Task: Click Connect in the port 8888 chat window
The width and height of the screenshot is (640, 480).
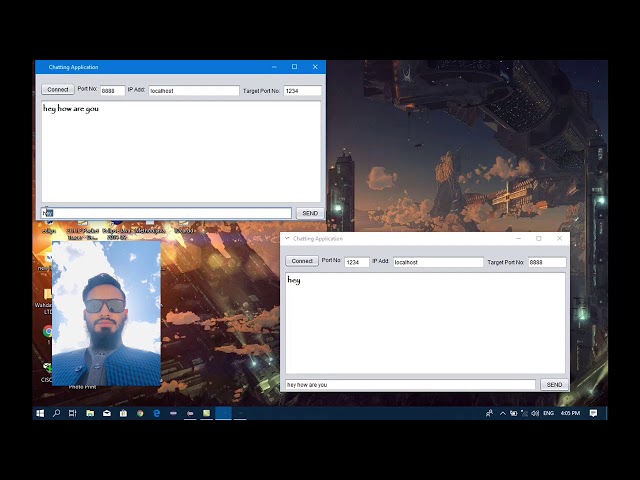Action: tap(58, 89)
